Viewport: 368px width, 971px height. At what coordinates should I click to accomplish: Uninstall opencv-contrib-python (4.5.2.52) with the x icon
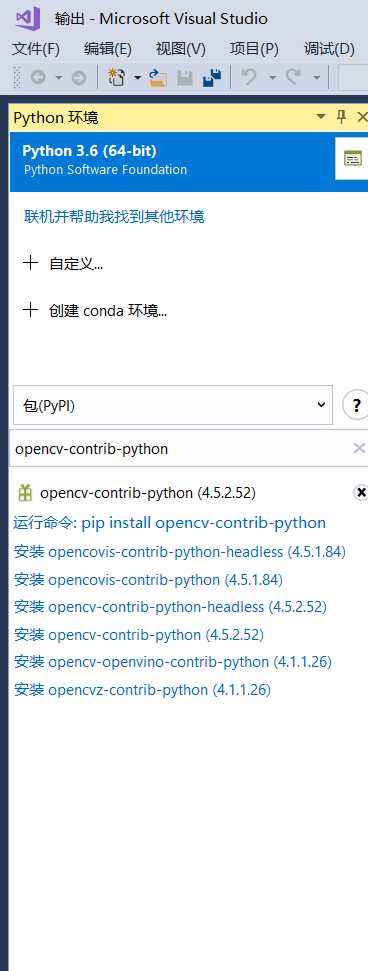(x=361, y=492)
